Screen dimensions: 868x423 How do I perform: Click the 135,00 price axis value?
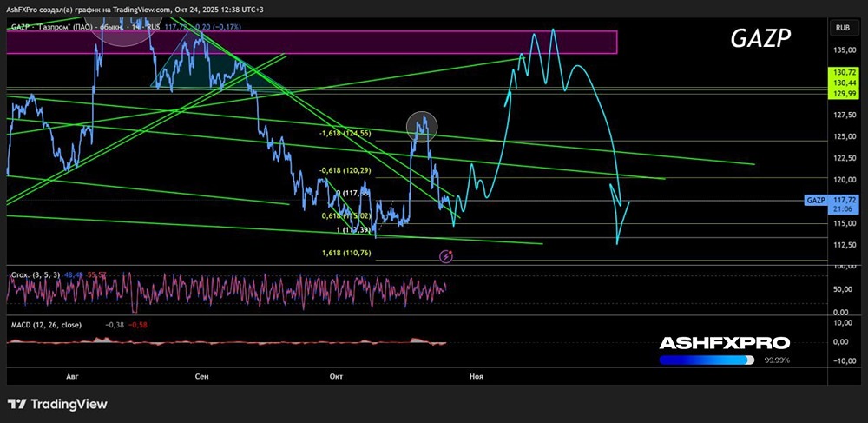tap(843, 50)
